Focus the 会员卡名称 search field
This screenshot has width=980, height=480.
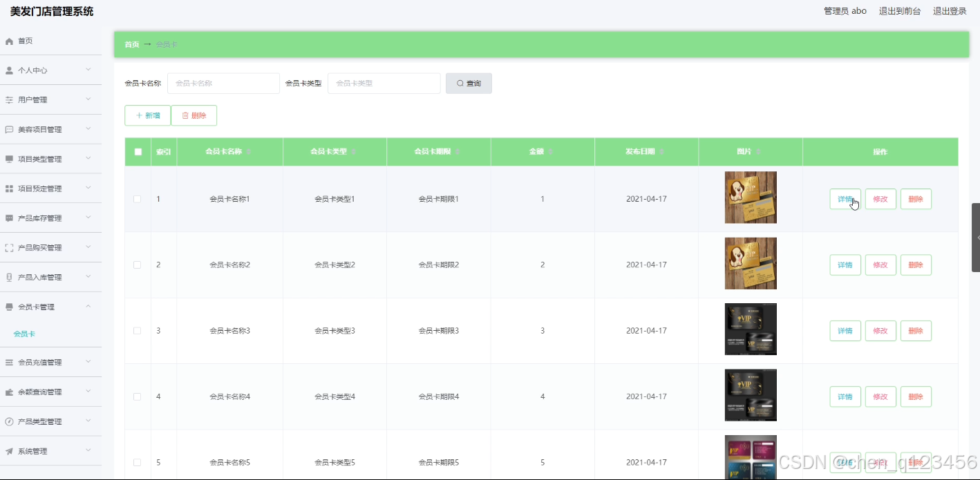tap(223, 84)
